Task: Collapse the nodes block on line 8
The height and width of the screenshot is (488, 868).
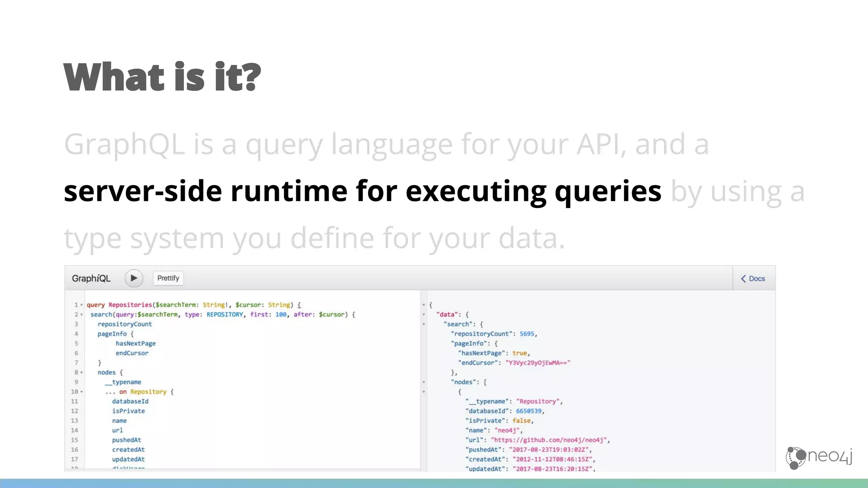Action: pos(81,373)
